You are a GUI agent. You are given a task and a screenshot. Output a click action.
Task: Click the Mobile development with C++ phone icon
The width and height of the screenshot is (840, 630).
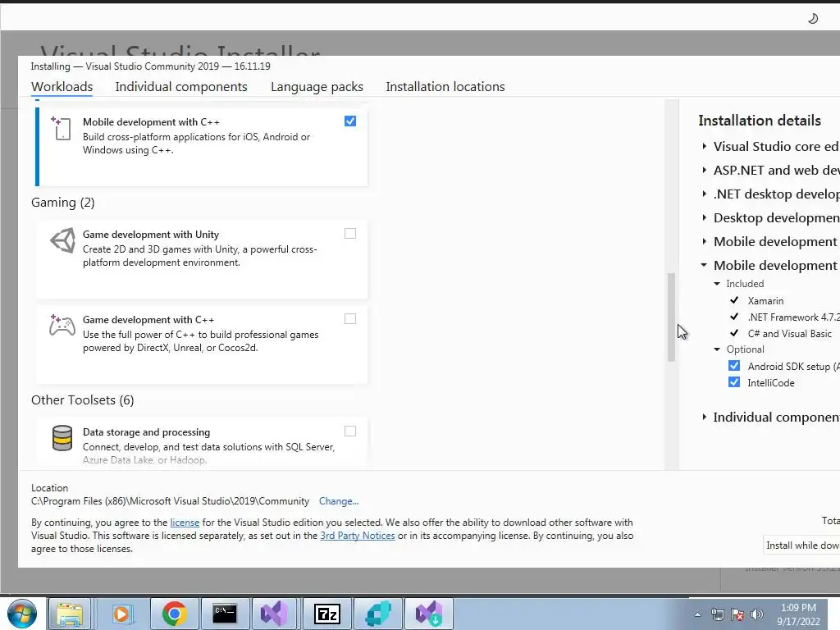(61, 129)
